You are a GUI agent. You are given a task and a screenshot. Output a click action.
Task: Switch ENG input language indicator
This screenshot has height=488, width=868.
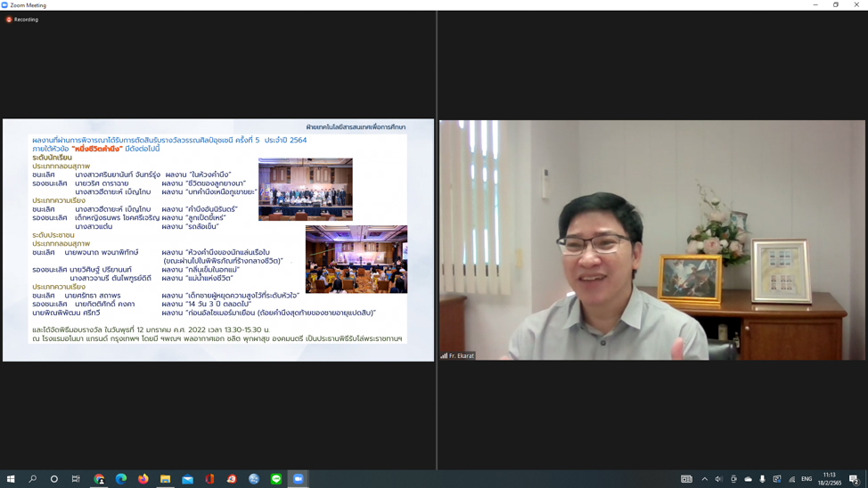pyautogui.click(x=807, y=479)
